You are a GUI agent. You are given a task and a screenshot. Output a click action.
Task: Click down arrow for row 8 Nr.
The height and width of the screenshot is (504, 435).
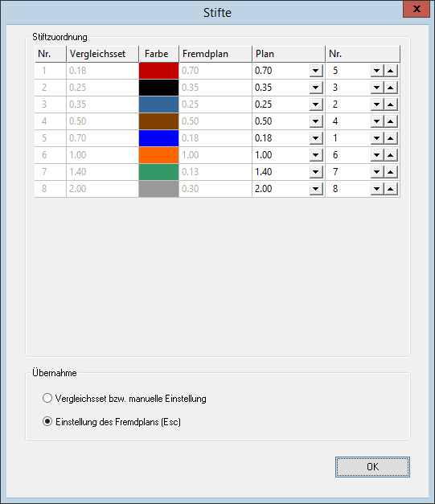(x=377, y=189)
